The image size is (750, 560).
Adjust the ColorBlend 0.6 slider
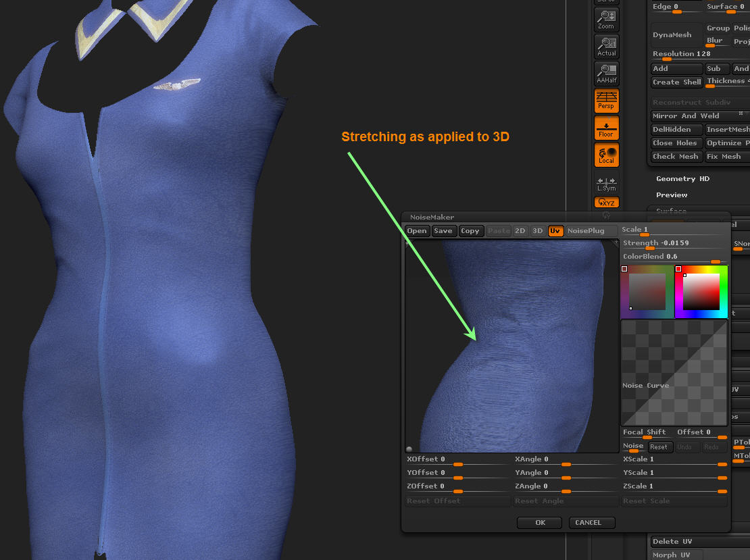(x=673, y=257)
